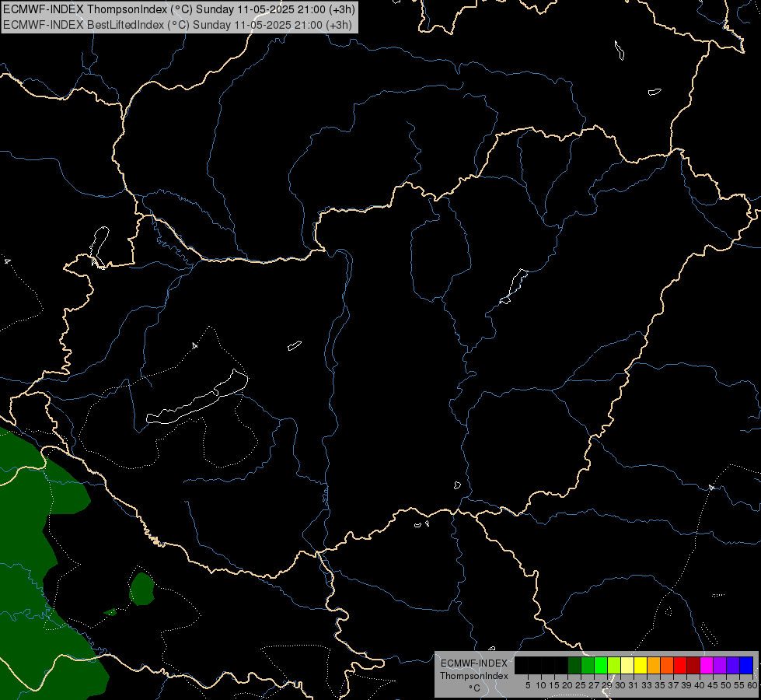This screenshot has width=761, height=700.
Task: Click the legend tick label 31
Action: click(x=634, y=685)
